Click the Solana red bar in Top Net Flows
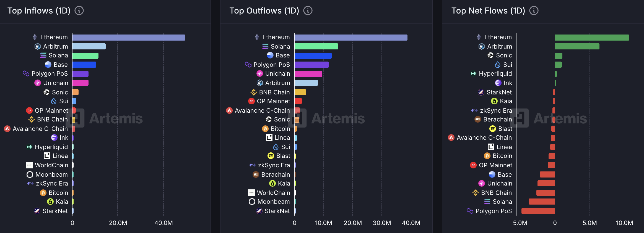The height and width of the screenshot is (233, 644). (x=542, y=202)
